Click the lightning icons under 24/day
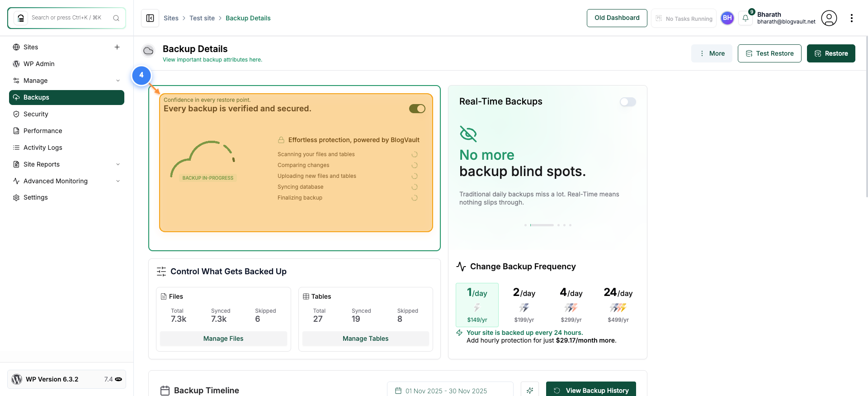This screenshot has width=868, height=396. [618, 308]
